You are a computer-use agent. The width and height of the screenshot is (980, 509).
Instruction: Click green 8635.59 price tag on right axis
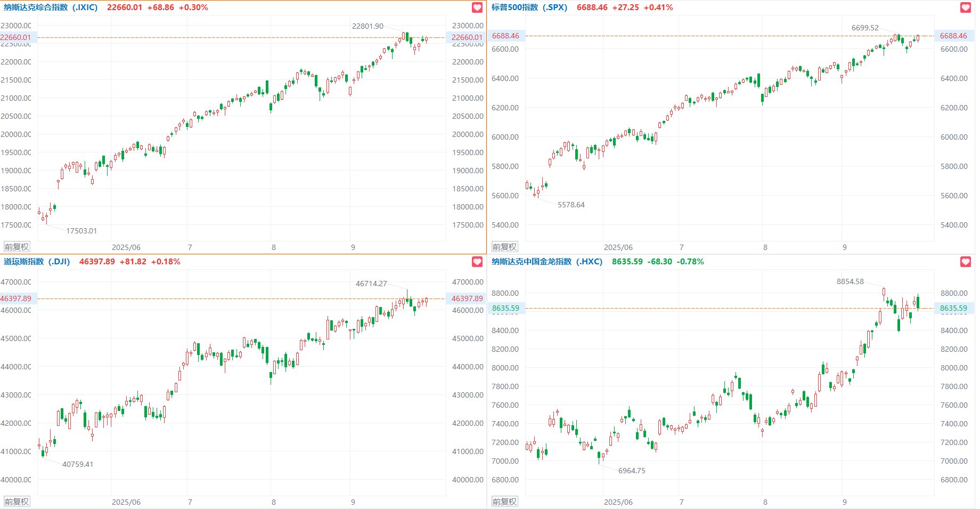point(953,308)
